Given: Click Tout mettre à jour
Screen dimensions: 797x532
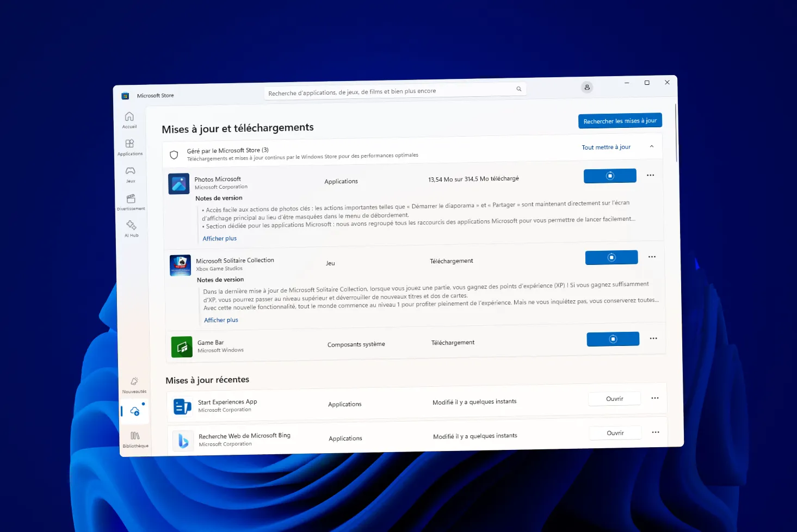Looking at the screenshot, I should point(606,147).
